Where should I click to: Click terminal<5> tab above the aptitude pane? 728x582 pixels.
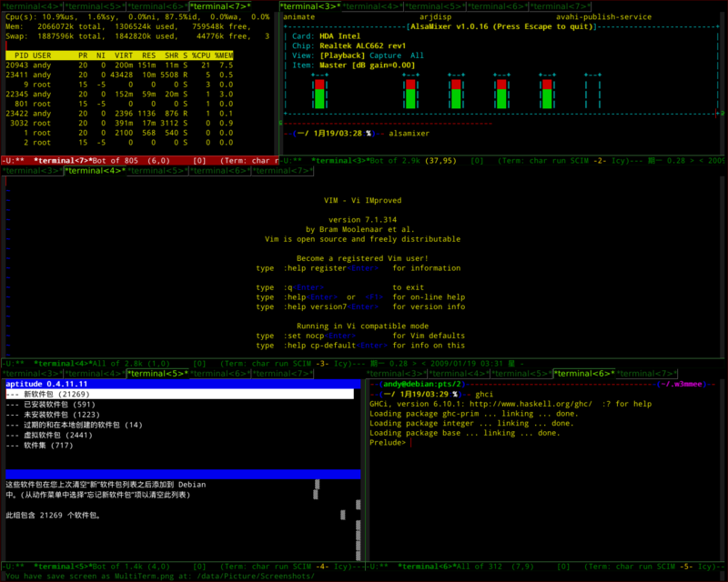[x=157, y=374]
